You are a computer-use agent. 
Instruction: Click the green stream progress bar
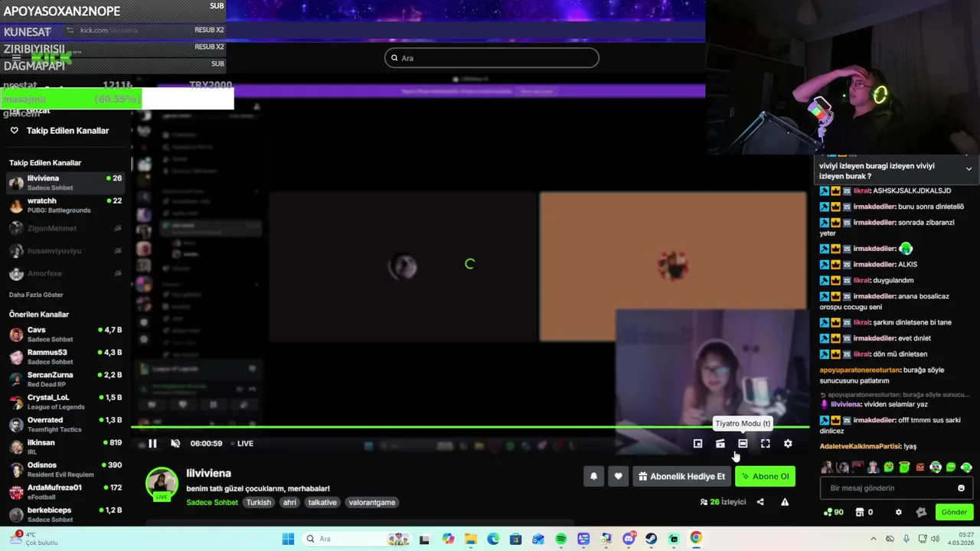(470, 427)
